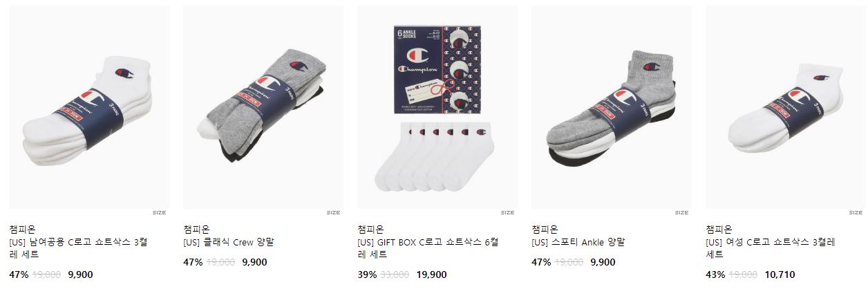The width and height of the screenshot is (868, 298).
Task: Click SIZE label under women's socks set
Action: 856,213
